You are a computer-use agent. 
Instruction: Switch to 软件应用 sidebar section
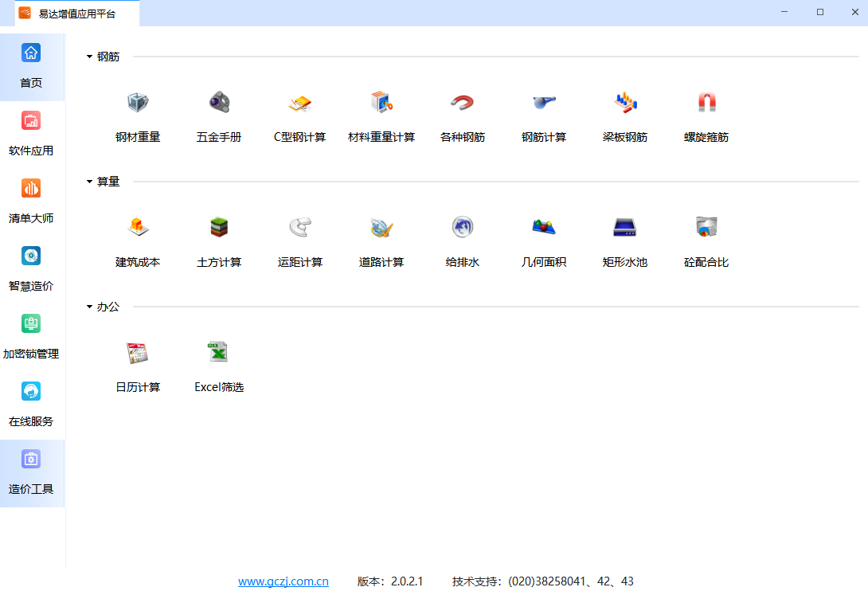[x=32, y=135]
